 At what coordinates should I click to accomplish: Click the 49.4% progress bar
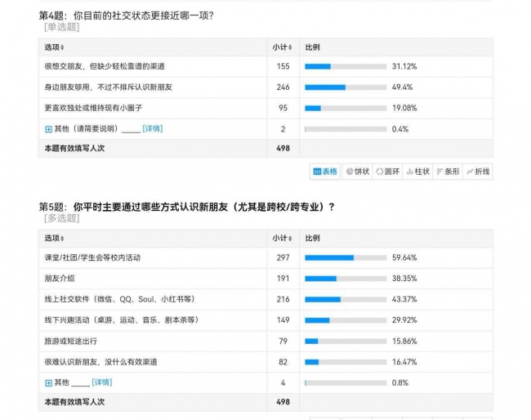pos(346,87)
